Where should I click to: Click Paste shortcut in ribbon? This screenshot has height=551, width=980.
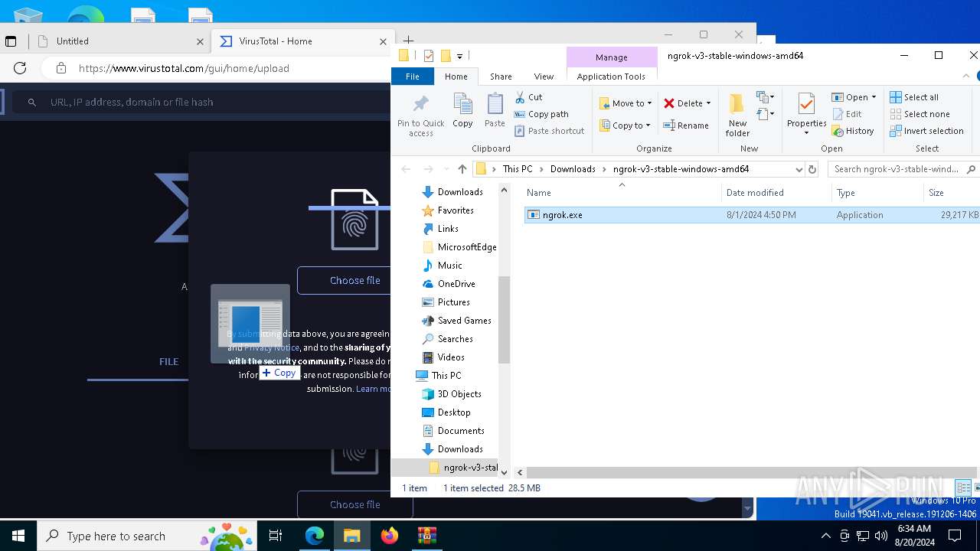pyautogui.click(x=549, y=131)
